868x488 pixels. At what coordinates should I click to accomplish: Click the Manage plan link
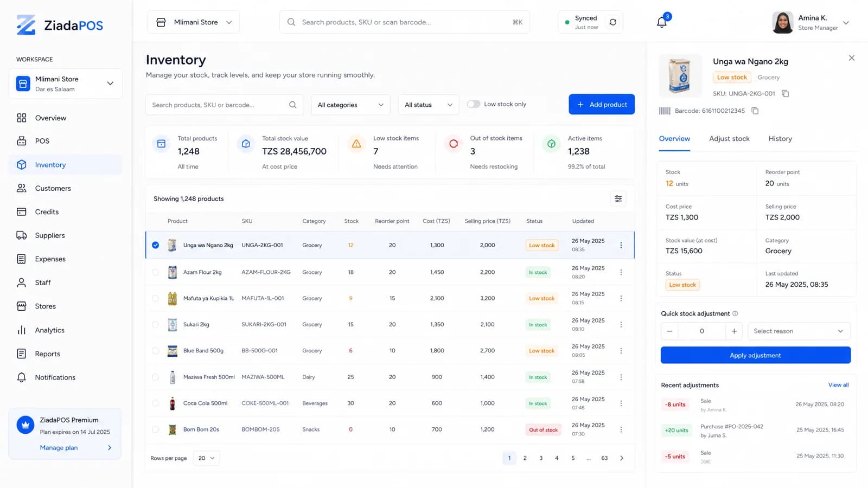pyautogui.click(x=59, y=448)
